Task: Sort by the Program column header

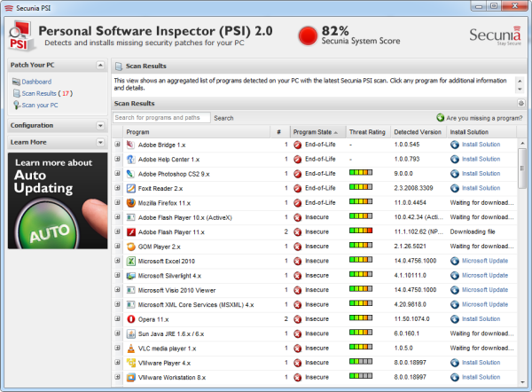Action: tap(197, 132)
